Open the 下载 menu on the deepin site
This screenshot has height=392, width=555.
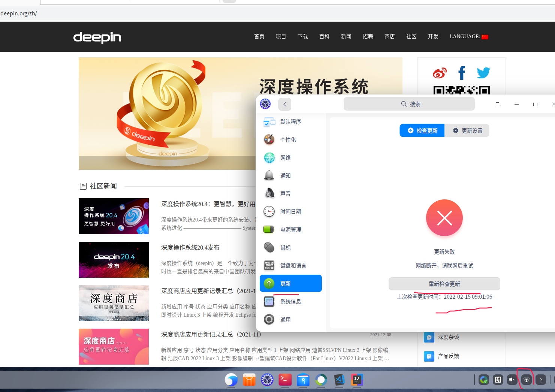click(302, 36)
